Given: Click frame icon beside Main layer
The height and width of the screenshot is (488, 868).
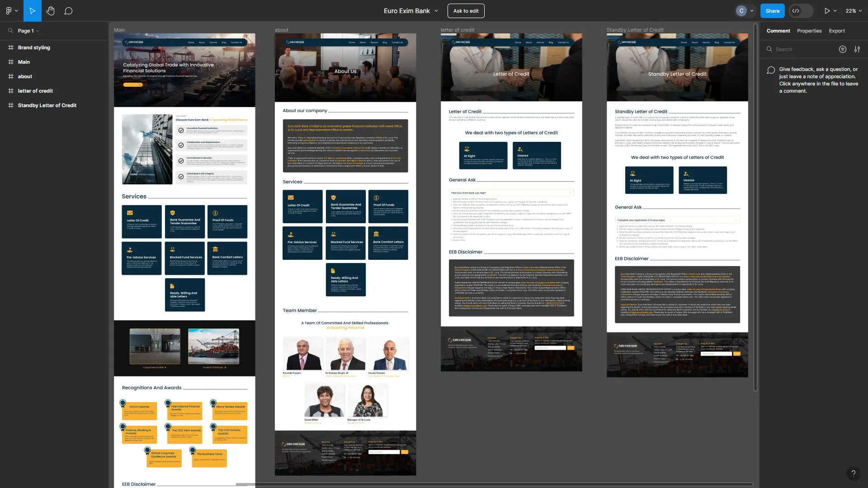Looking at the screenshot, I should pos(10,62).
